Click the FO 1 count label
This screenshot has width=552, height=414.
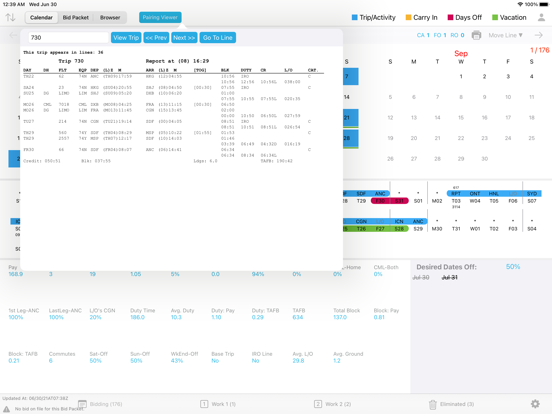tap(440, 35)
